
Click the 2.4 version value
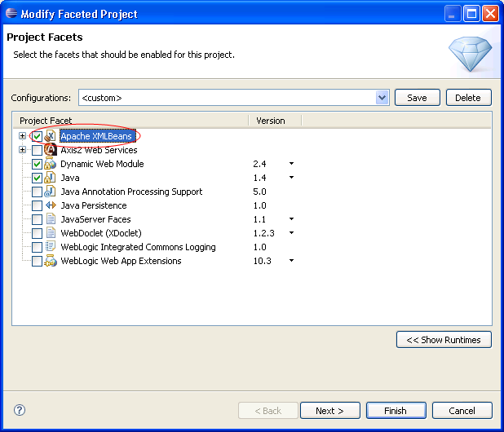pyautogui.click(x=259, y=164)
